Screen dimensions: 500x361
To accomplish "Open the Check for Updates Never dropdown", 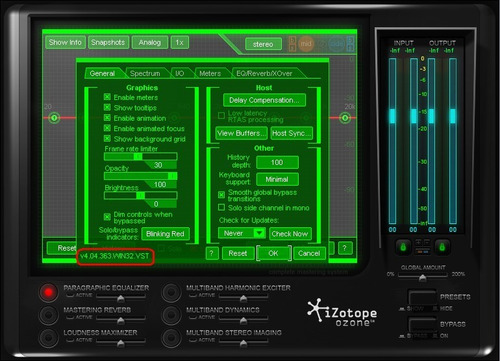I will click(242, 233).
